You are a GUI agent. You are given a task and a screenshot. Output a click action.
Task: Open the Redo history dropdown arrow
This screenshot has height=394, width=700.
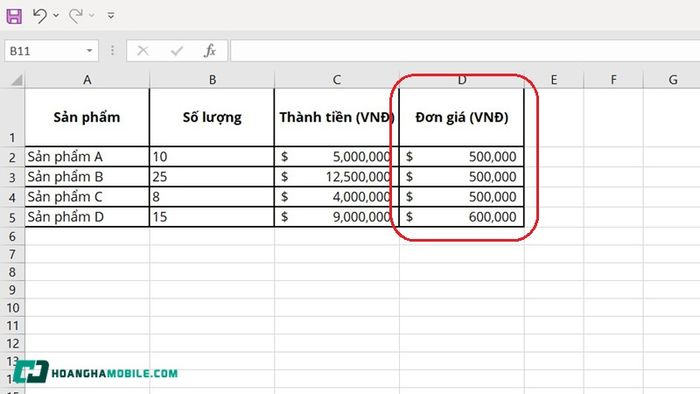click(x=92, y=16)
